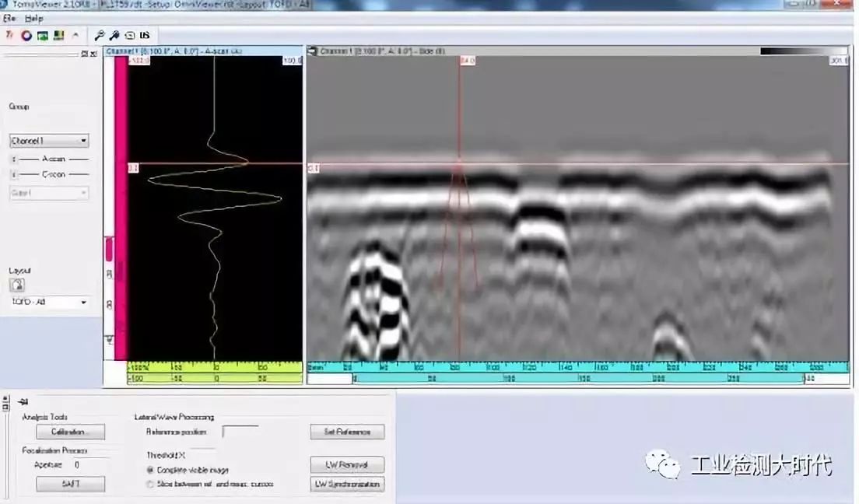Viewport: 859px width, 504px height.
Task: Click the Reference position input field
Action: 240,432
